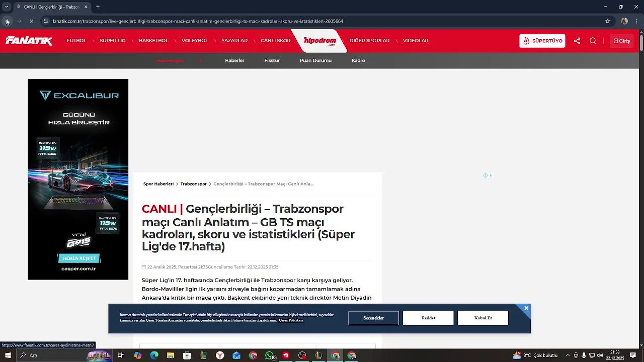This screenshot has height=362, width=644.
Task: Open team Fikstür tab
Action: click(272, 60)
